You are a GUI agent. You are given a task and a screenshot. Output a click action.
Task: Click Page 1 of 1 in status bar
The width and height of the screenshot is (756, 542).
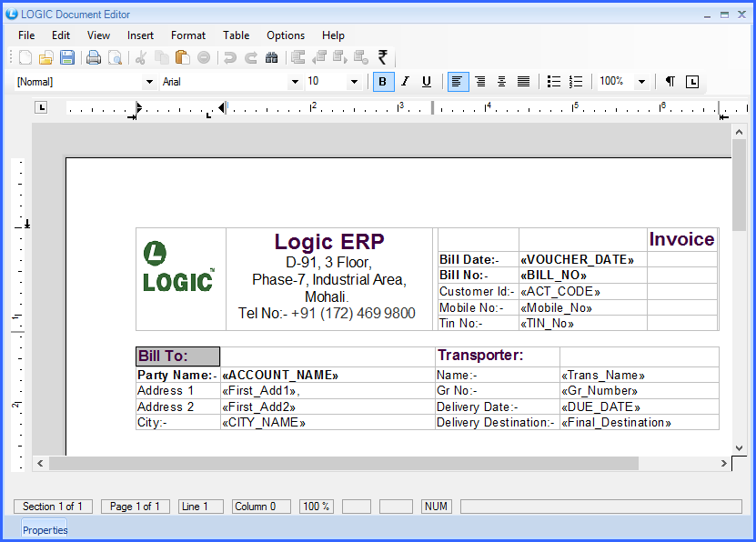[135, 507]
